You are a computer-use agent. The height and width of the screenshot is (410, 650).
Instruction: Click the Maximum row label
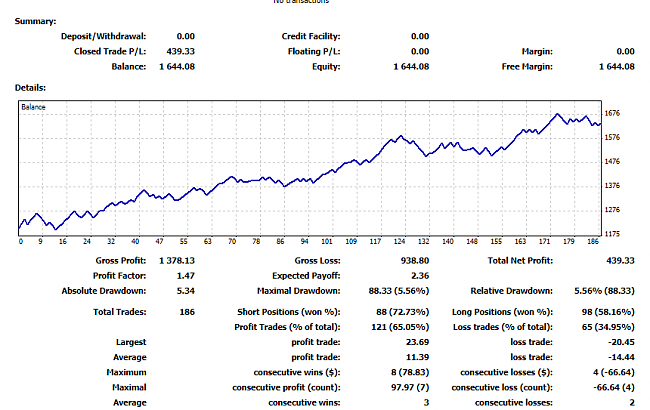126,372
